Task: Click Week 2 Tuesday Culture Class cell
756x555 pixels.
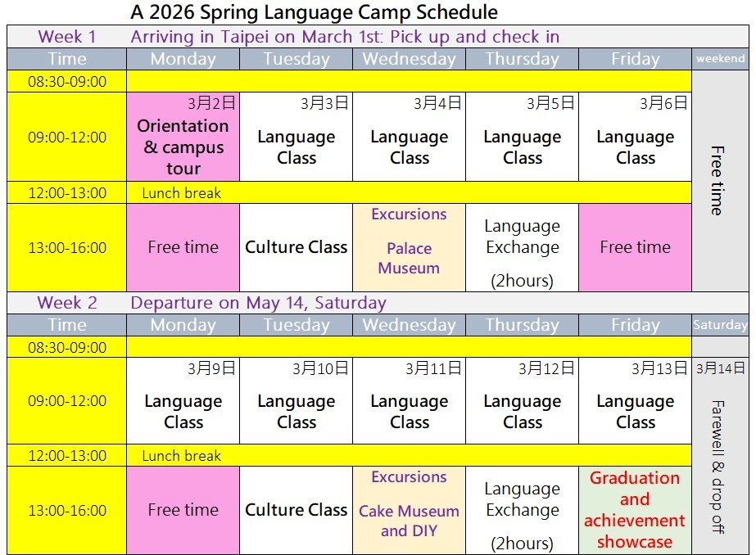Action: click(x=296, y=510)
